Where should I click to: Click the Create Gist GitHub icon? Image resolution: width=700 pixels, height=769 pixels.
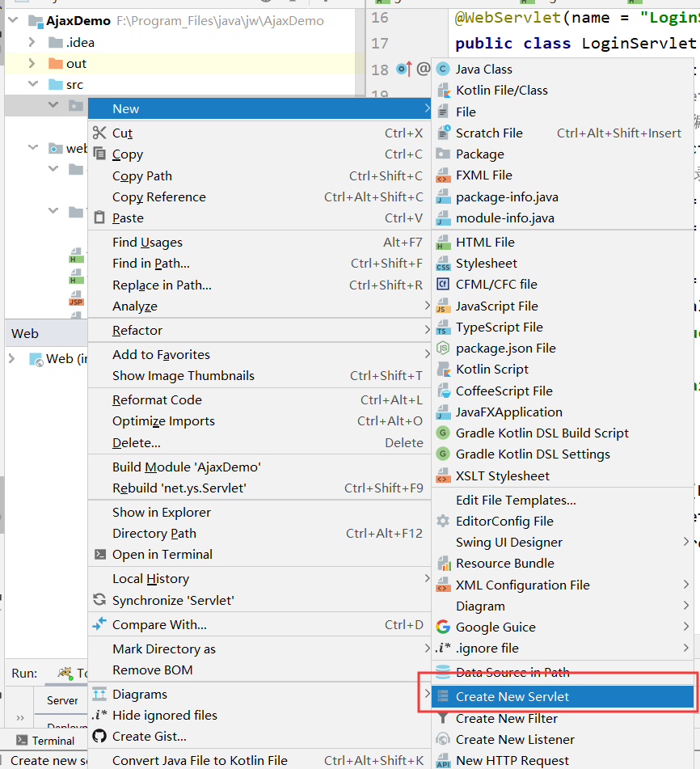point(99,736)
